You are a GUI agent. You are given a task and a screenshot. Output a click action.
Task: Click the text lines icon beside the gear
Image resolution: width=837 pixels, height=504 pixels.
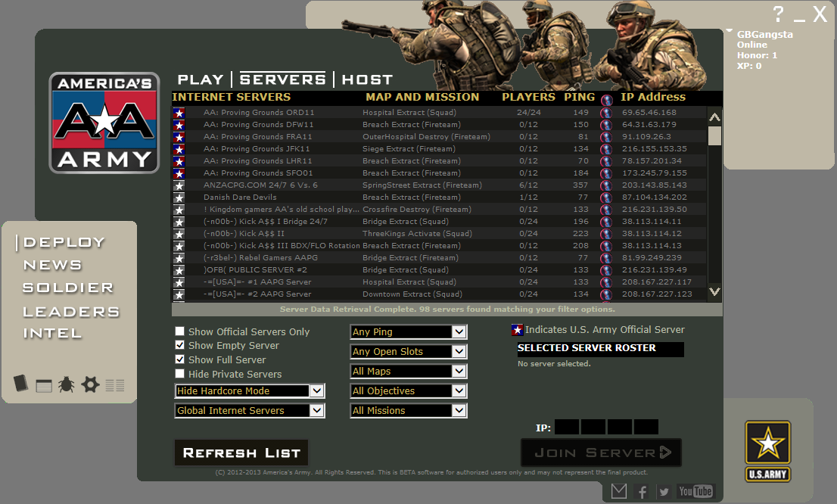115,385
